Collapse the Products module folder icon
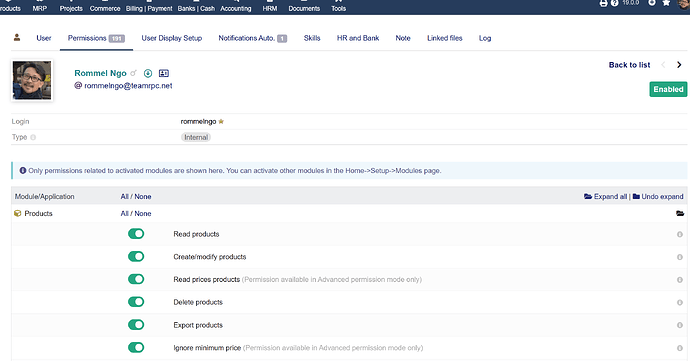The width and height of the screenshot is (690, 361). pos(680,214)
